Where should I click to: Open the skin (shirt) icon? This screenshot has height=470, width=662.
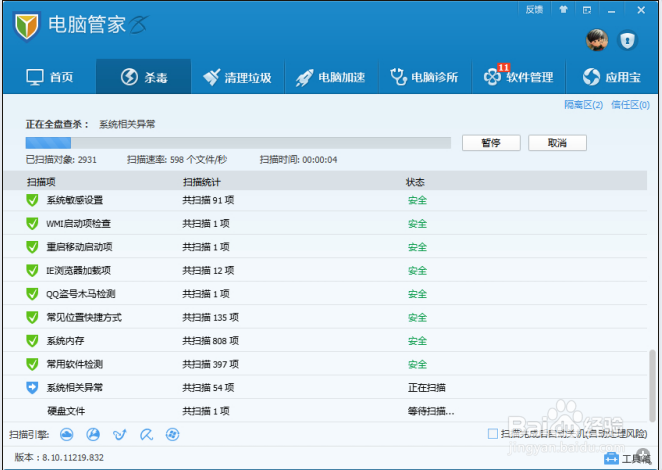pyautogui.click(x=563, y=10)
